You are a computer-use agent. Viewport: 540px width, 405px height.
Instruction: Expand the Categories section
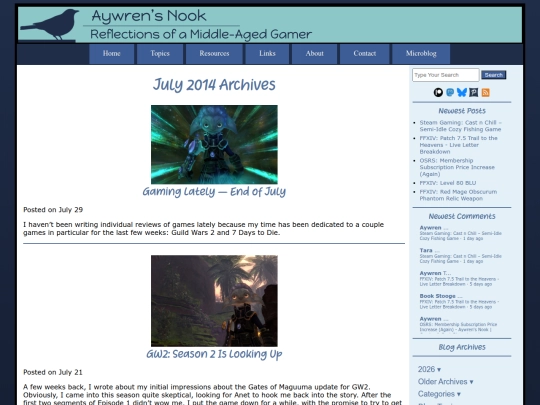(439, 394)
